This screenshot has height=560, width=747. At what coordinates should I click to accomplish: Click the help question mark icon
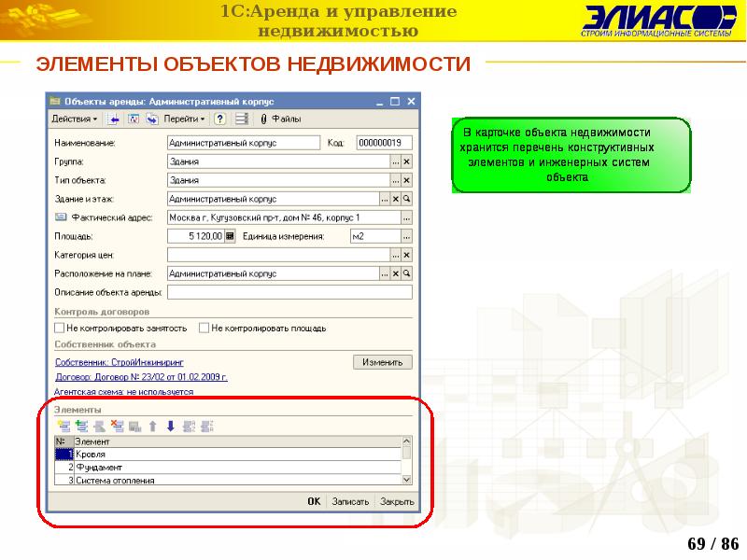(x=220, y=119)
